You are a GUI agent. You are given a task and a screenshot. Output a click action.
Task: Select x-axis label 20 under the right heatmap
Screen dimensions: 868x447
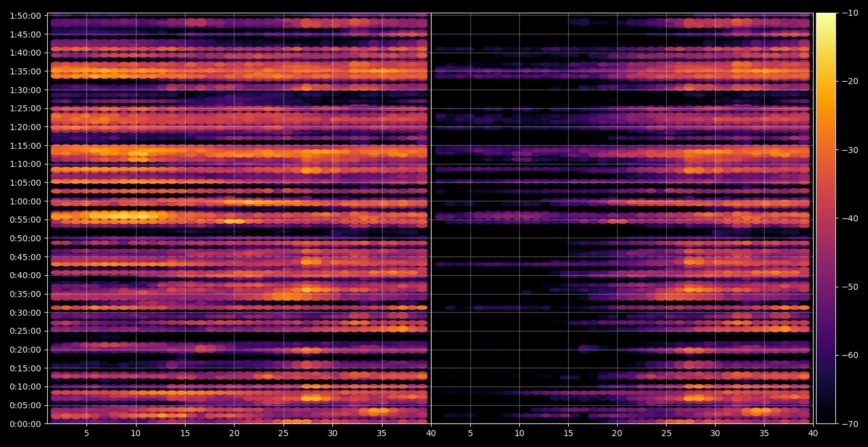pos(617,433)
